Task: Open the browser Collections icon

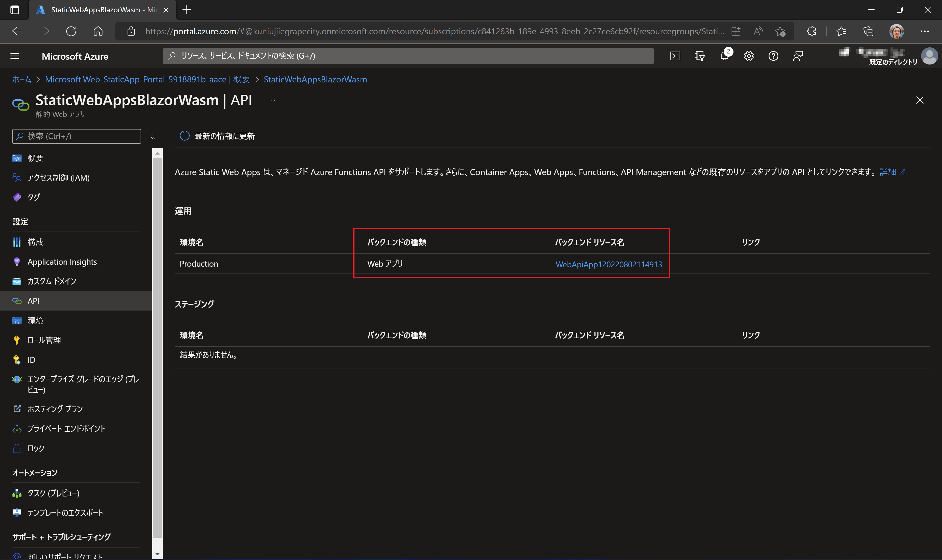Action: (868, 31)
